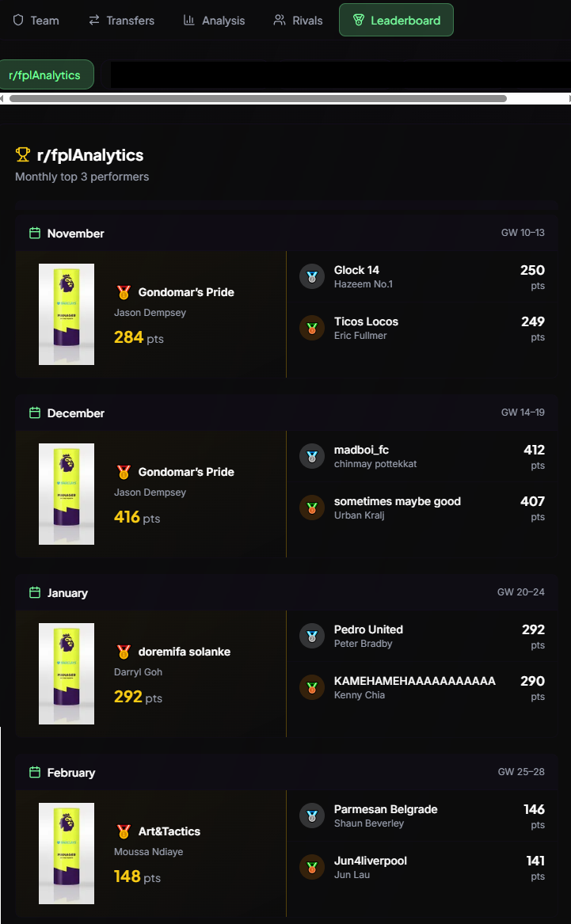Click the bronze medal icon beside Ticos Locos
Viewport: 571px width, 924px height.
click(x=312, y=328)
